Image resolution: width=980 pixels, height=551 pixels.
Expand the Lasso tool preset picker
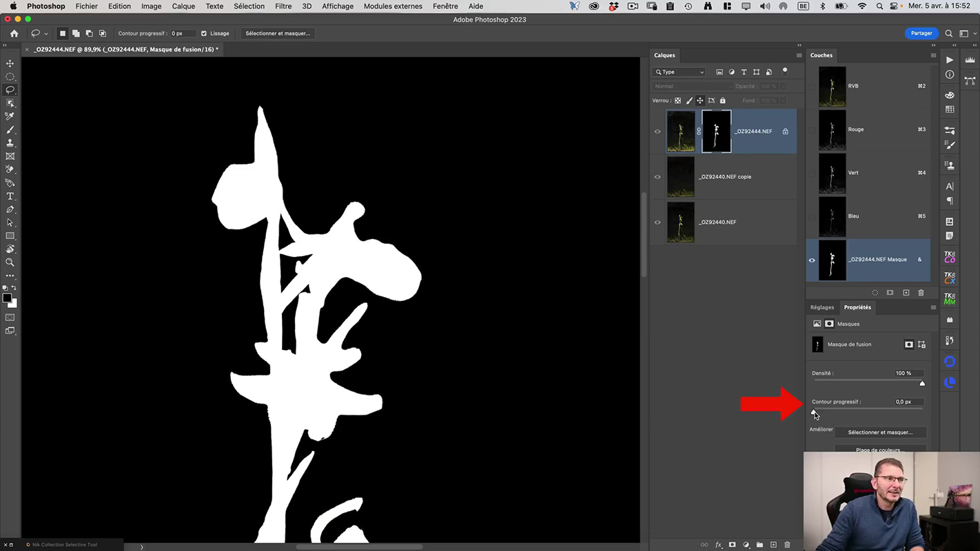(x=46, y=34)
